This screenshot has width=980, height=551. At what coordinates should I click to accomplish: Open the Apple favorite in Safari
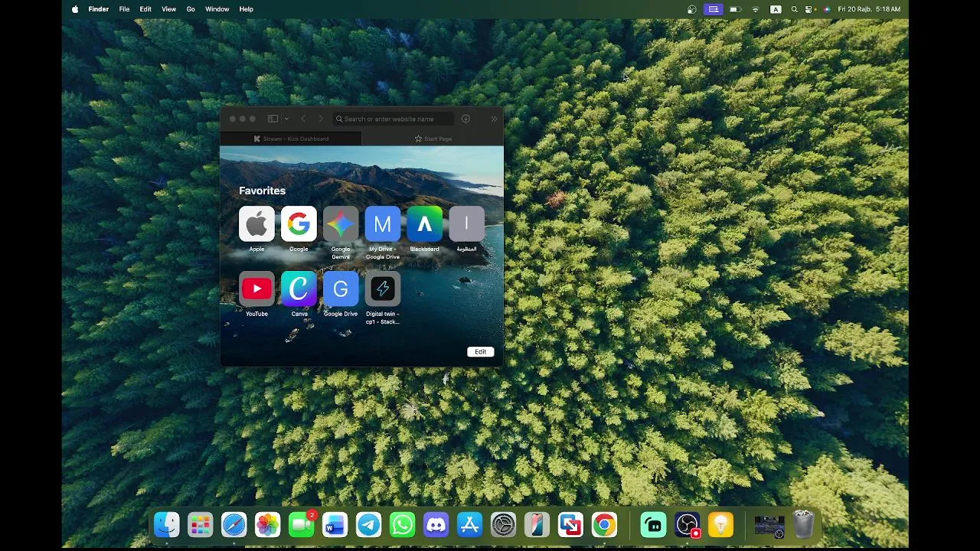pos(256,224)
